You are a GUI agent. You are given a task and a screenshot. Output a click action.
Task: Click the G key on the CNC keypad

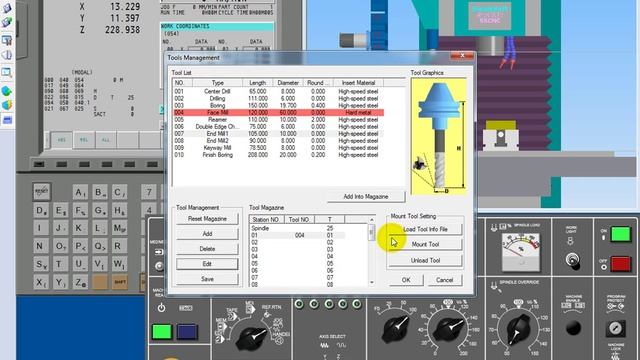[100, 211]
